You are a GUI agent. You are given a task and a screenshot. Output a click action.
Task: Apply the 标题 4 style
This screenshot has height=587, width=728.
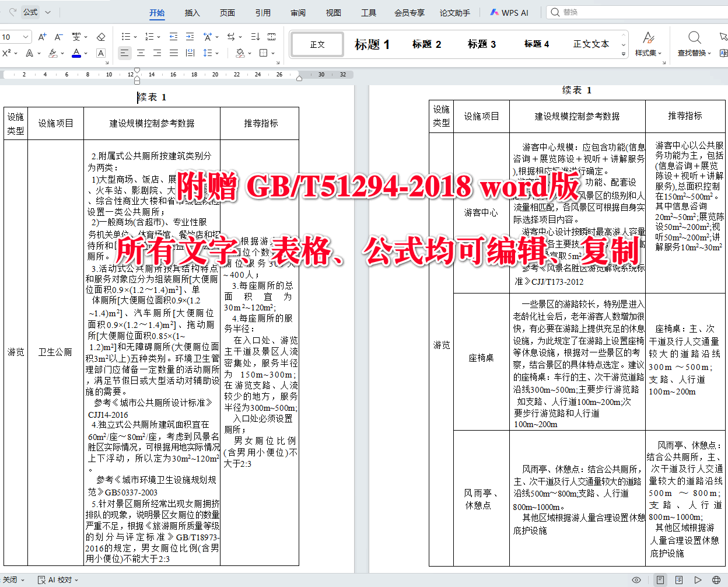point(537,44)
